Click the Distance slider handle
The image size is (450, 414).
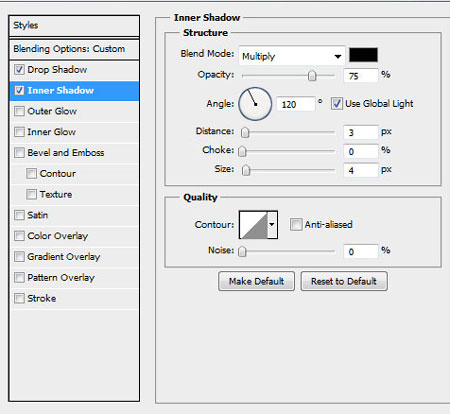pos(245,133)
